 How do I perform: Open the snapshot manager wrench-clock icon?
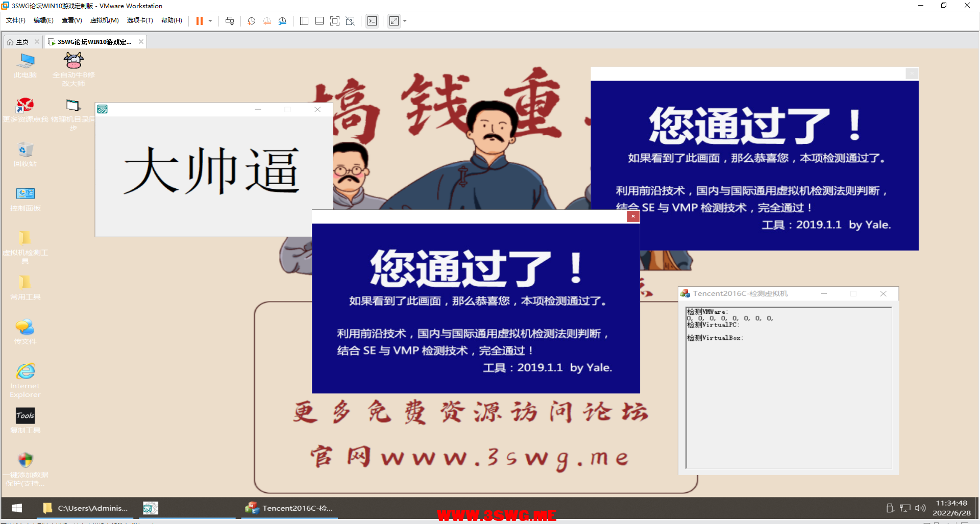click(x=282, y=21)
